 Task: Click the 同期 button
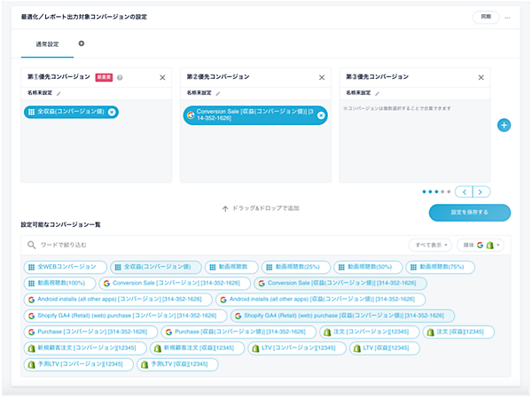tap(486, 17)
